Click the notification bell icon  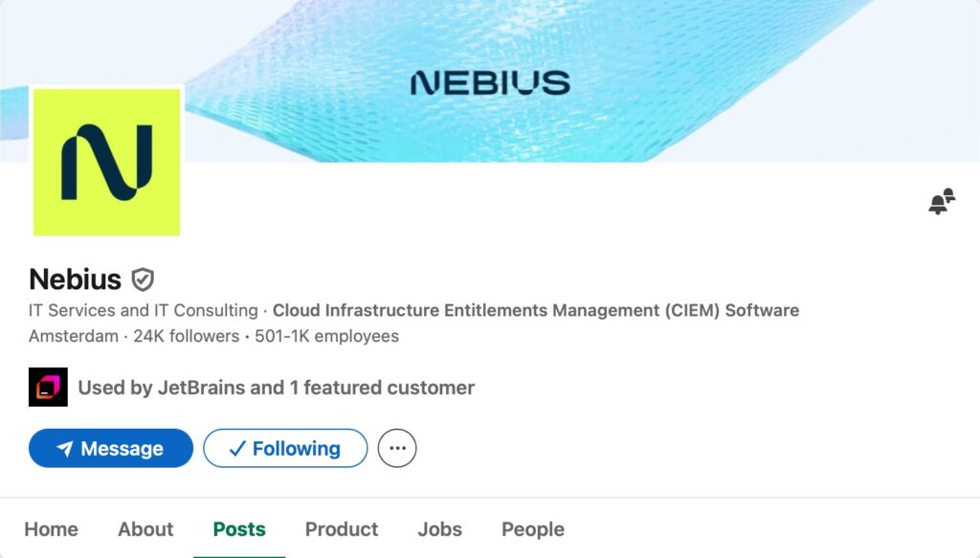click(x=942, y=202)
